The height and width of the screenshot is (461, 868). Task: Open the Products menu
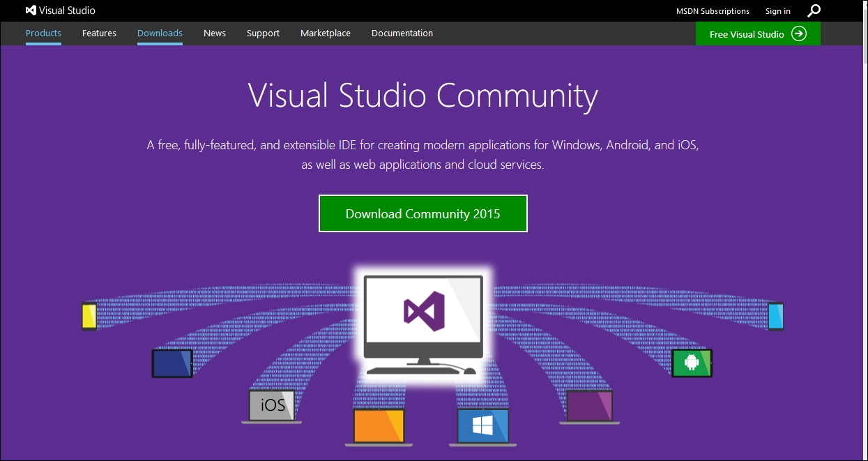click(x=43, y=33)
